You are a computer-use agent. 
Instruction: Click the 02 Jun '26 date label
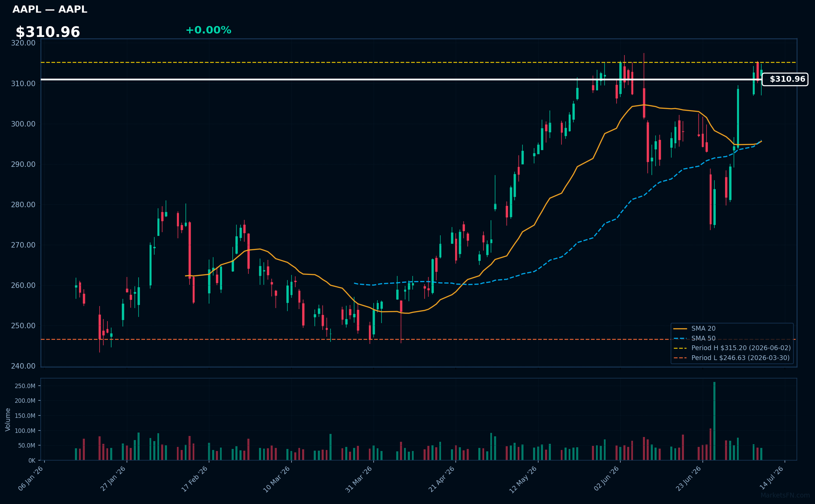coord(606,479)
